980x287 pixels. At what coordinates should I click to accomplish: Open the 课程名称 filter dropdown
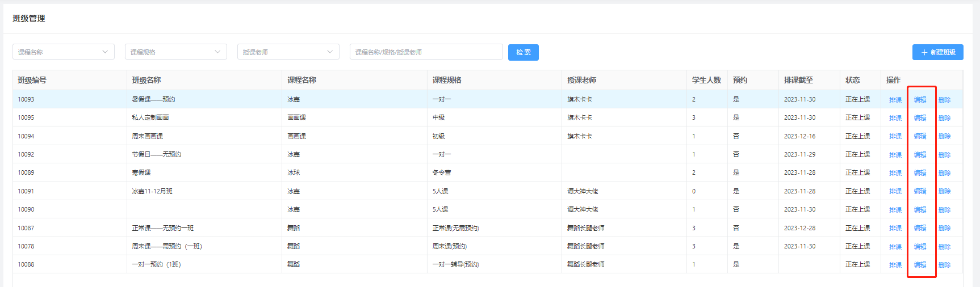coord(63,52)
